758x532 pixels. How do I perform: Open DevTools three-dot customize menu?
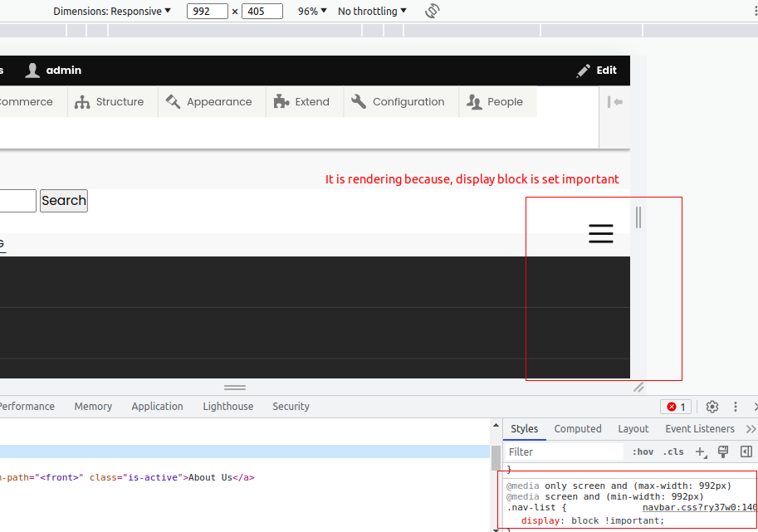coord(735,407)
